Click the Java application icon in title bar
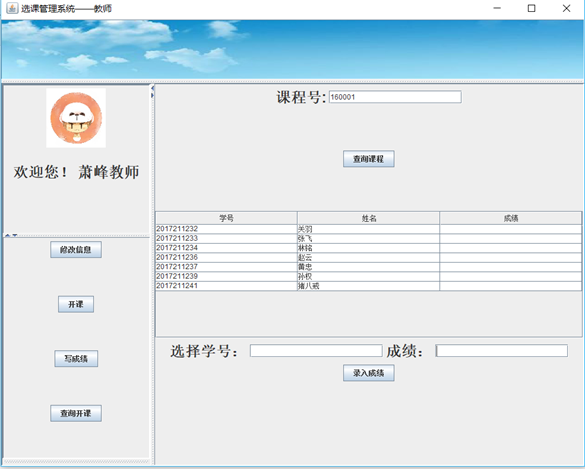The width and height of the screenshot is (586, 471). coord(12,8)
